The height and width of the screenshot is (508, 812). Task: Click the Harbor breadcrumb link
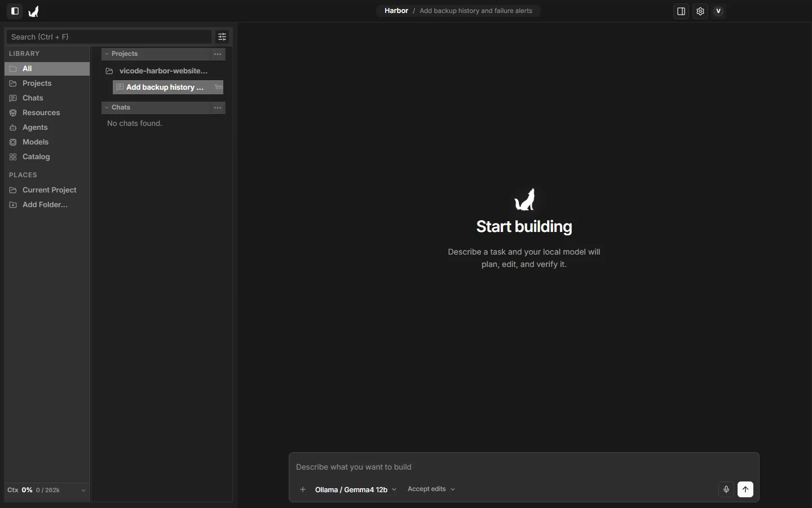coord(396,11)
